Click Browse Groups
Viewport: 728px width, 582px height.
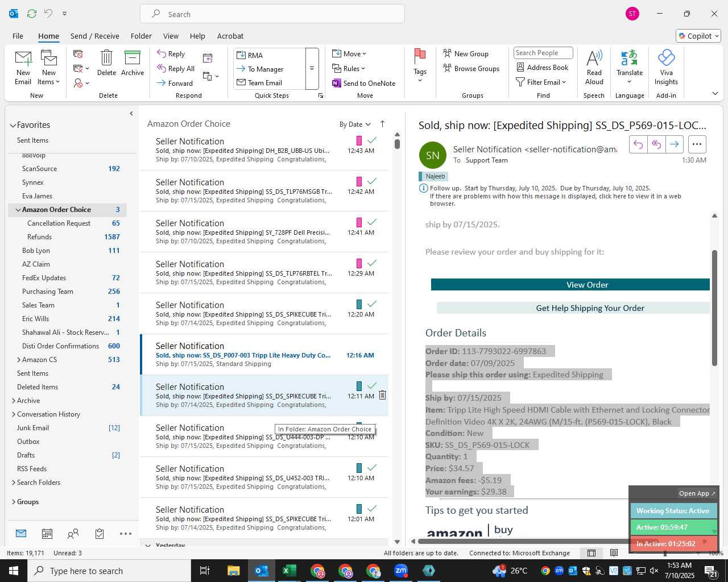[x=471, y=68]
